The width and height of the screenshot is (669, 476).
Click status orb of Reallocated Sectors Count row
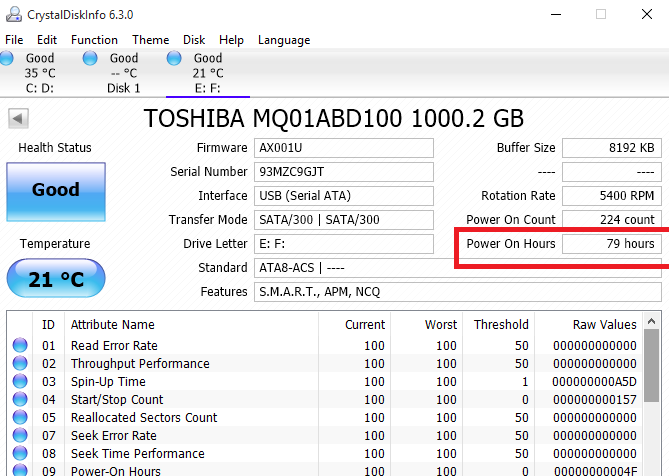[20, 417]
